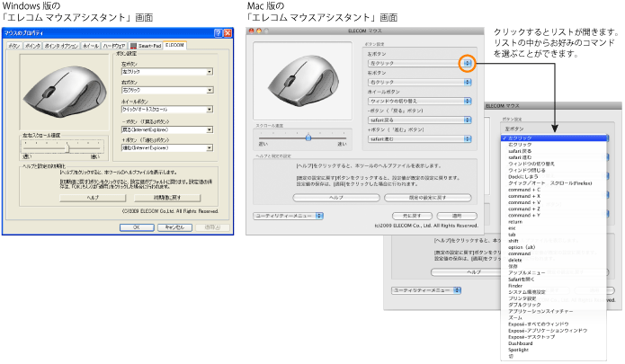Click the Windows dialog help question-mark icon
Viewport: 625px width, 364px height.
point(218,33)
